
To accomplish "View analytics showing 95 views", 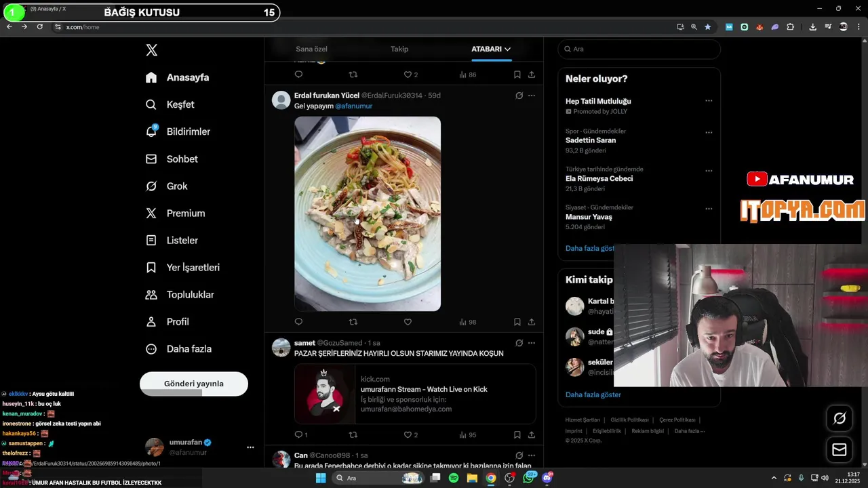I will pyautogui.click(x=468, y=434).
